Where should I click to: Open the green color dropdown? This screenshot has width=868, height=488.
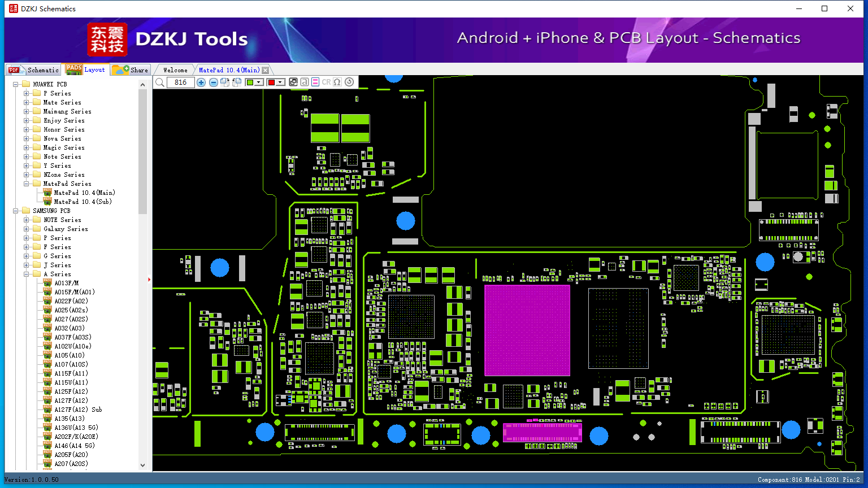(x=259, y=82)
